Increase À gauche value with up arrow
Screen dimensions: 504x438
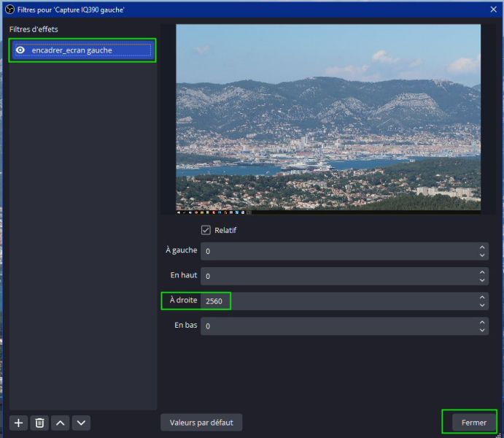tap(482, 247)
